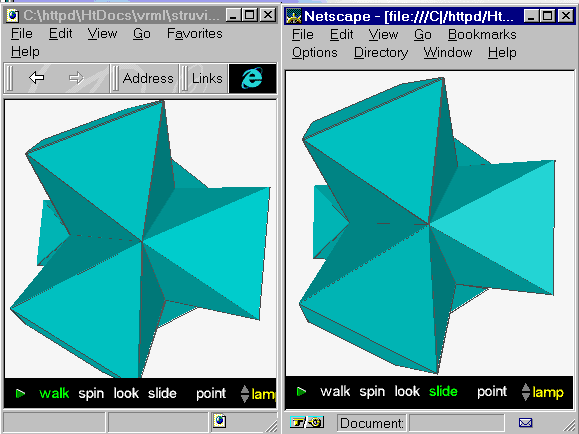Click slide in the left VRML viewer
Screen dimensions: 579x434
click(x=162, y=393)
